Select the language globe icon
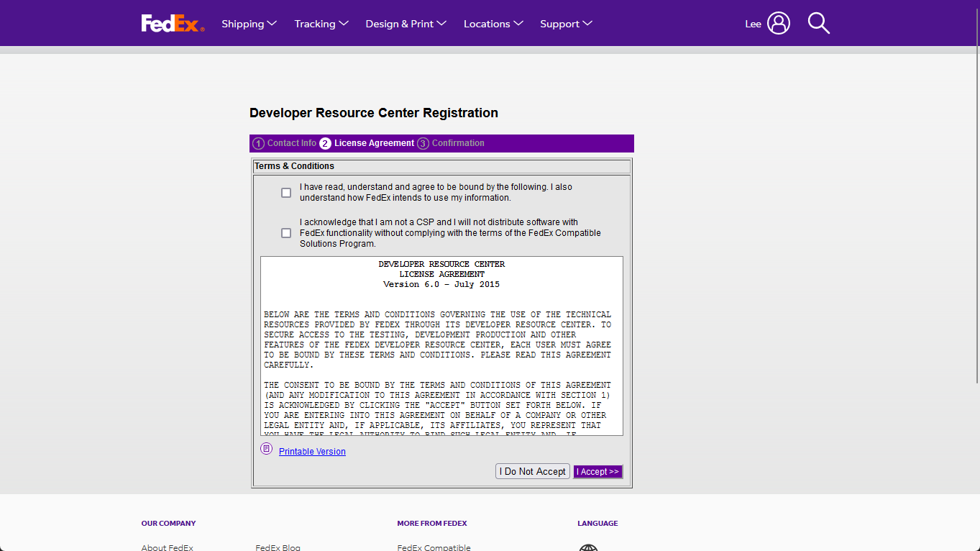980x551 pixels. pos(587,547)
